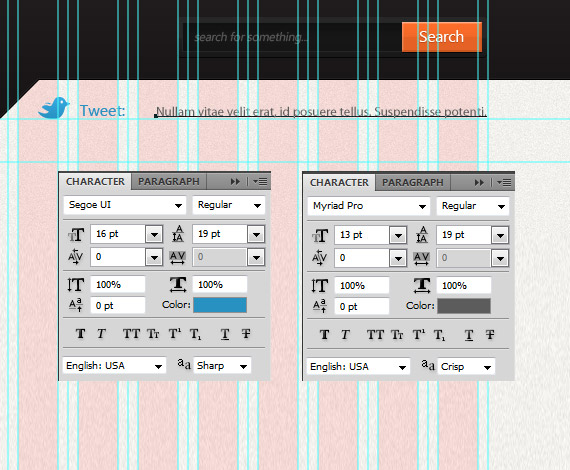Open the Segoe UI font family dropdown
Viewport: 570px width, 470px height.
[x=125, y=205]
